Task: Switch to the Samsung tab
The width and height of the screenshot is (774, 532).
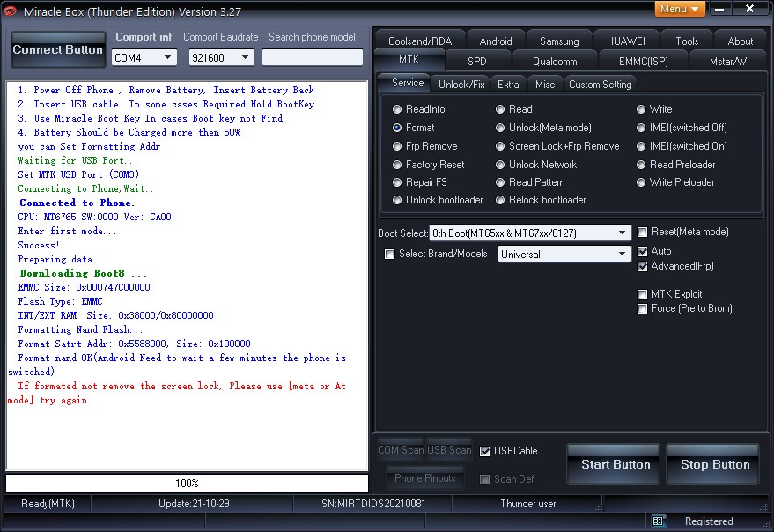Action: coord(559,41)
